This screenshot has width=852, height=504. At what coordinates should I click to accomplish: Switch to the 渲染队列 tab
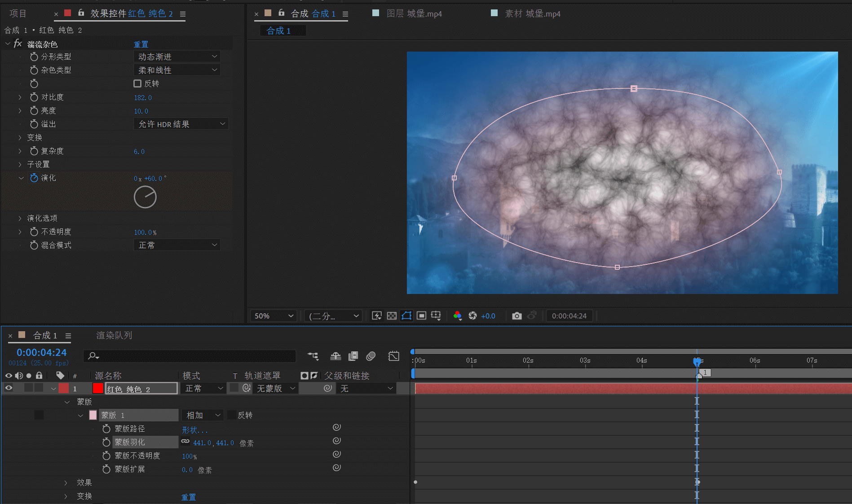[114, 335]
